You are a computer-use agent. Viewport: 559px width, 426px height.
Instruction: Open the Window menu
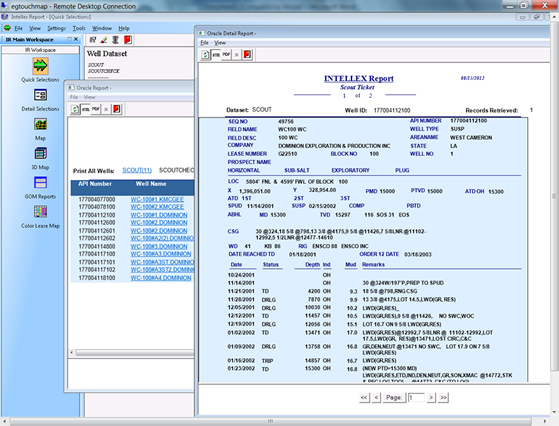point(102,28)
